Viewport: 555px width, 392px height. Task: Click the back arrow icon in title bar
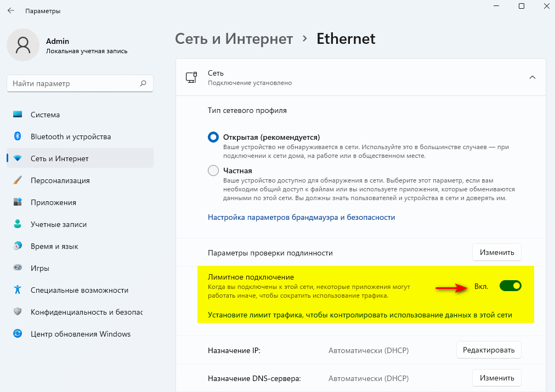pyautogui.click(x=11, y=10)
